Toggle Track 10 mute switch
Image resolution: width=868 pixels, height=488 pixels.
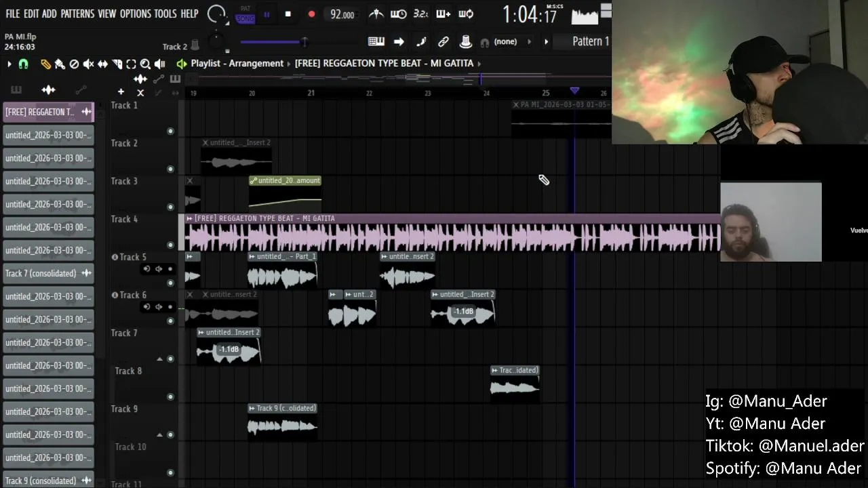(170, 473)
